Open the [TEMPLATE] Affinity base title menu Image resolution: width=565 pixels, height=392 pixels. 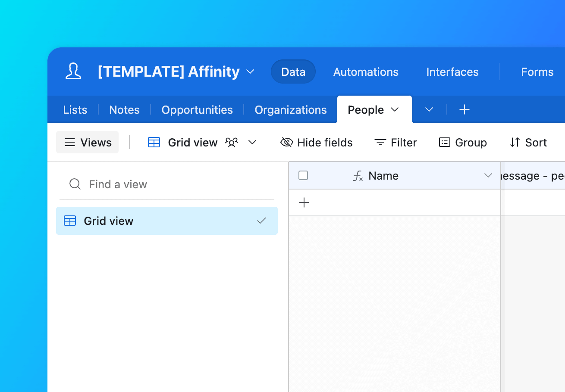coord(176,72)
